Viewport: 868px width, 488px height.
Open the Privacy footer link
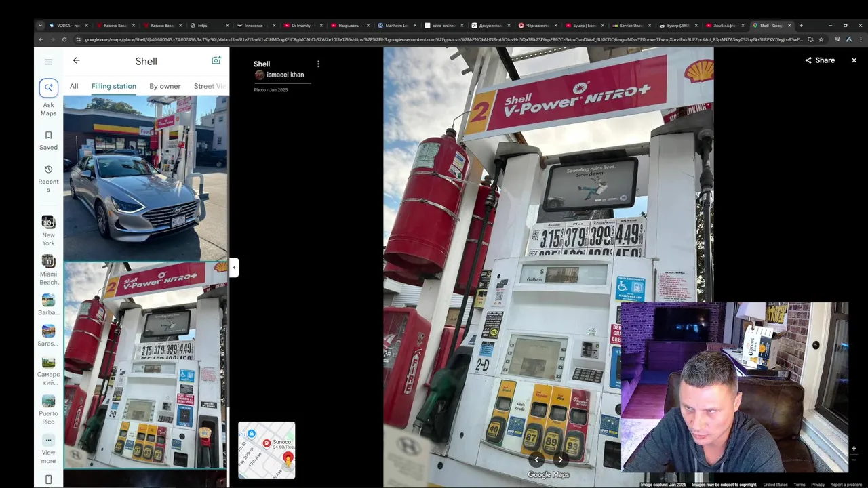[x=818, y=485]
